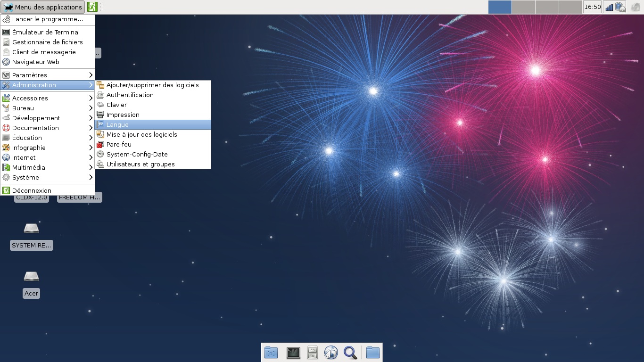
Task: Switch to the fourth workspace in pager
Action: pyautogui.click(x=570, y=7)
